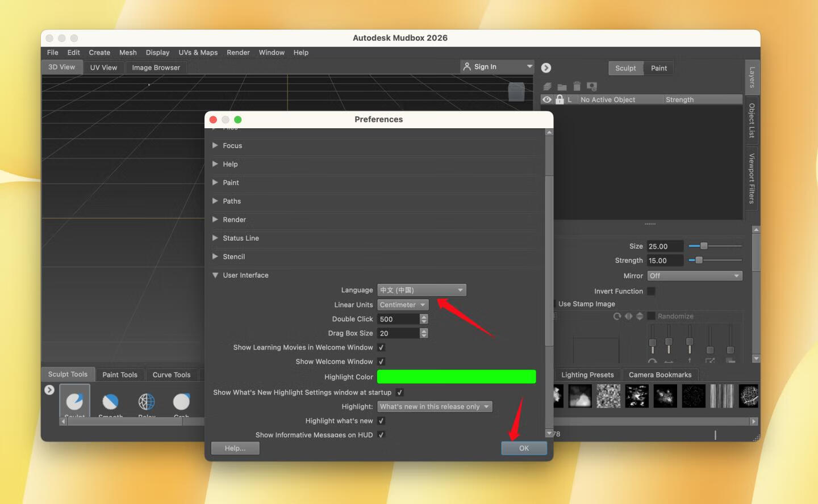Click the trash icon in Layers panel
Viewport: 818px width, 504px height.
[577, 86]
